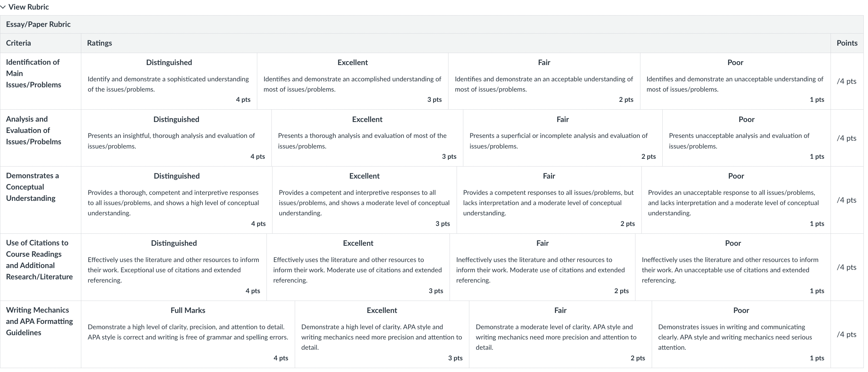Collapse the View Rubric chevron
Viewport: 868px width, 372px height.
click(3, 7)
